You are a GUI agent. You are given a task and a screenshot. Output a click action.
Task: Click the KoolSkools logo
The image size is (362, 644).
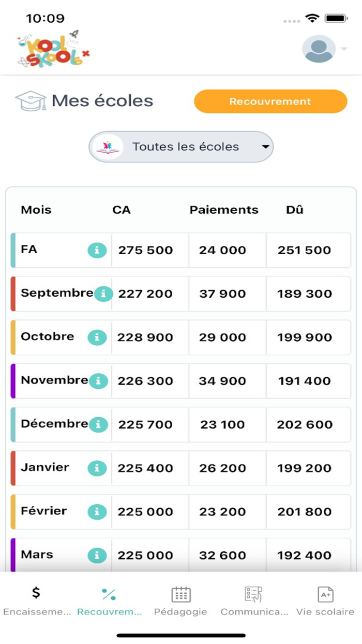pyautogui.click(x=53, y=49)
